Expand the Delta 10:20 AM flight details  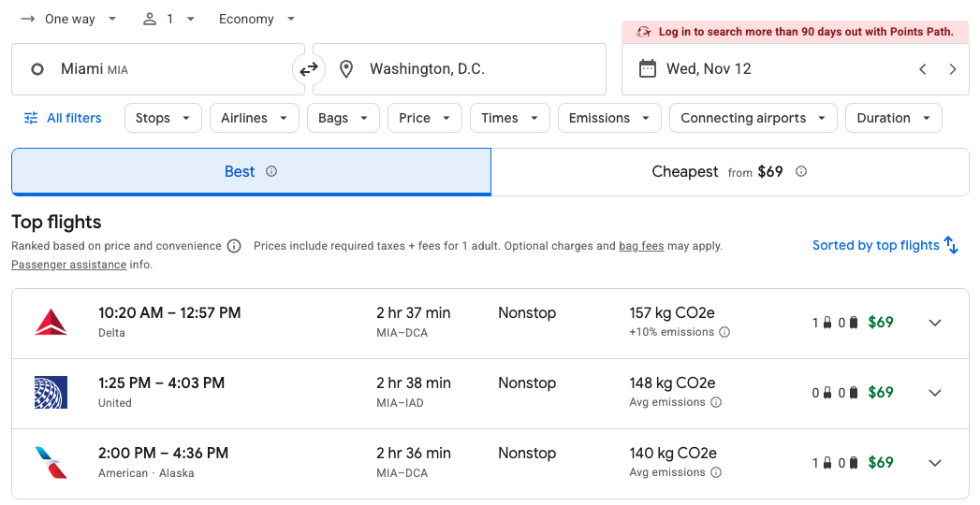coord(935,323)
